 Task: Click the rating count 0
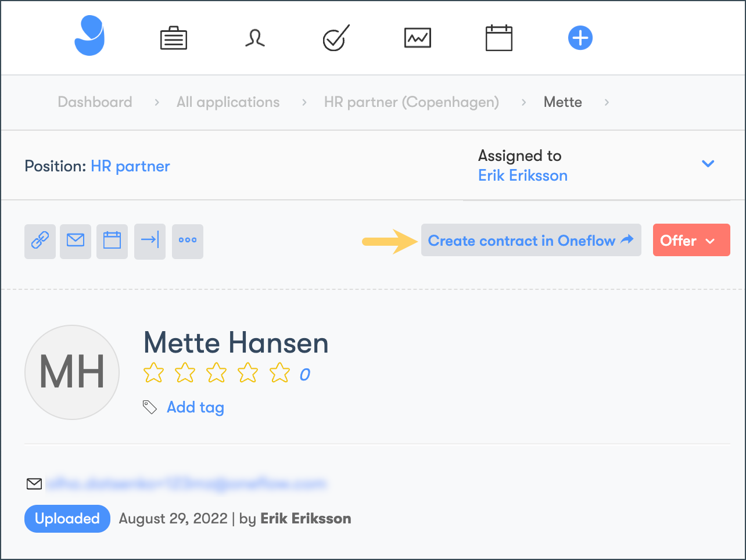tap(304, 375)
